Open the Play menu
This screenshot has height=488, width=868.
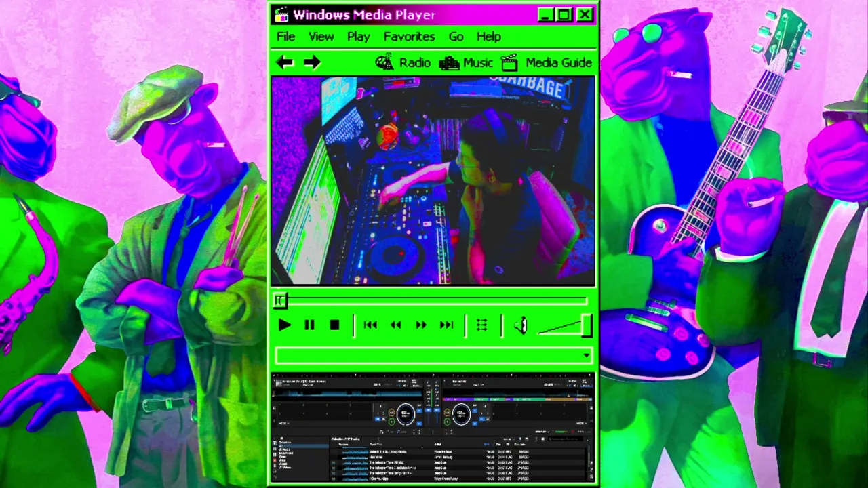click(x=359, y=37)
